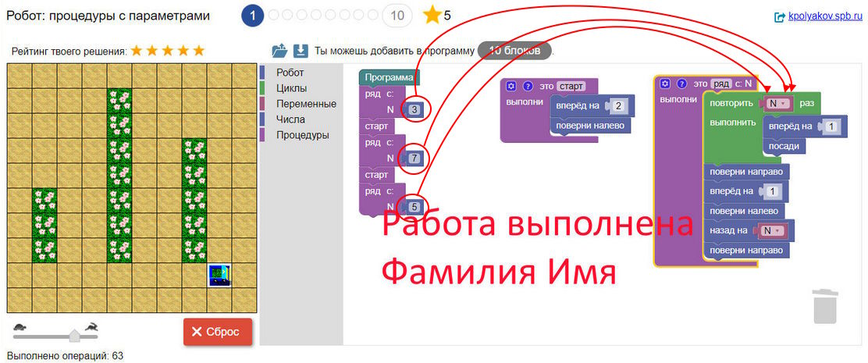Screen dimensions: 868x363
Task: Click the turtle slow-speed icon
Action: coord(20,327)
